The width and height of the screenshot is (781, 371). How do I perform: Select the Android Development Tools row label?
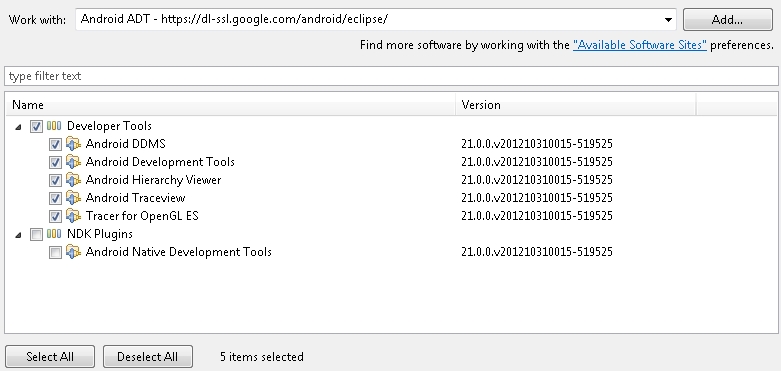click(x=160, y=162)
